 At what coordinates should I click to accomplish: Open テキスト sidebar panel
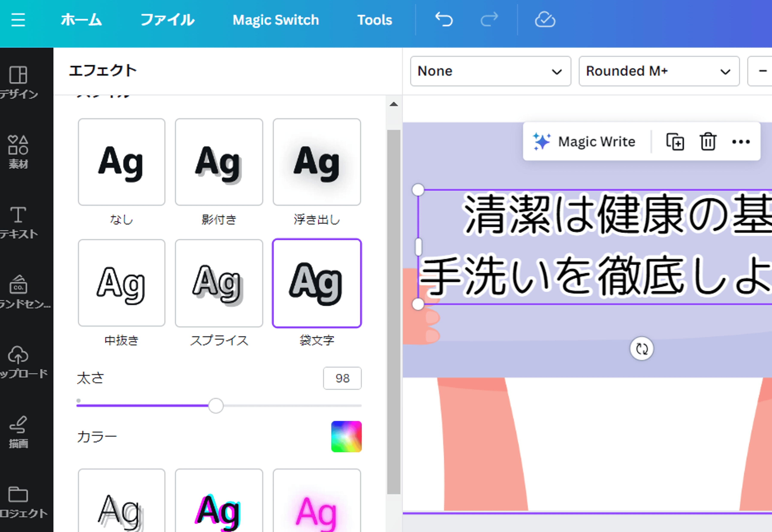coord(19,222)
